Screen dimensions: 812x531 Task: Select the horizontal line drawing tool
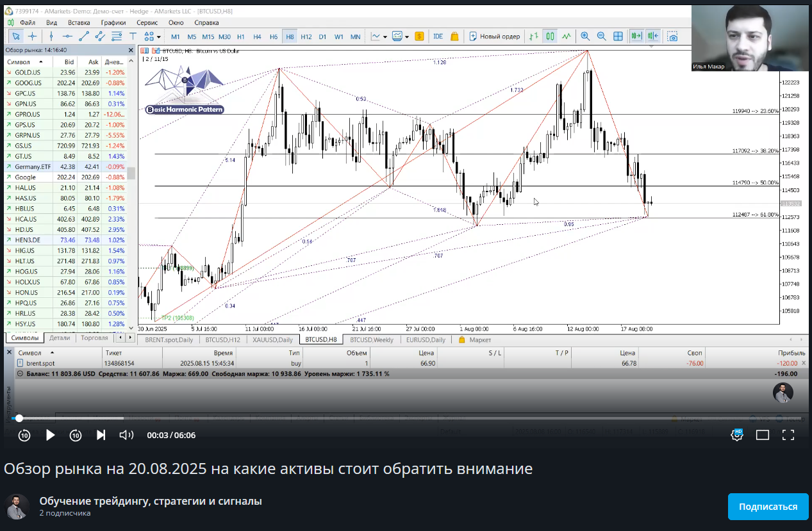68,37
